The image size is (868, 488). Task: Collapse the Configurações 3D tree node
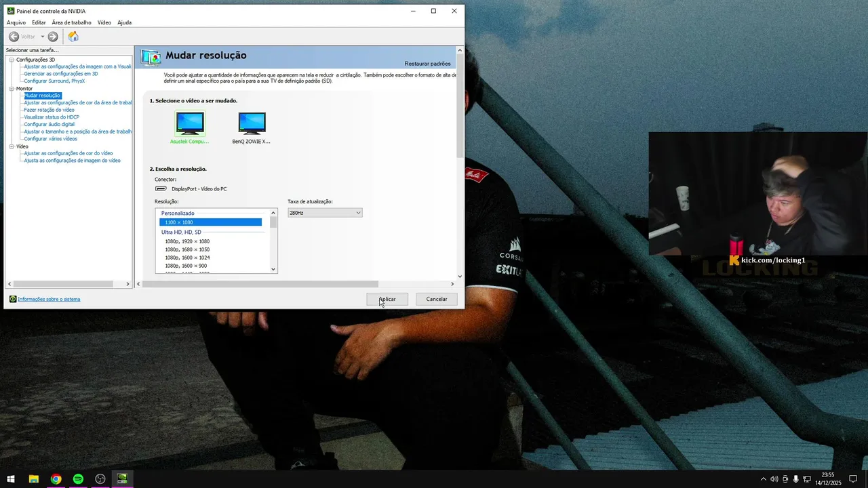pos(12,60)
